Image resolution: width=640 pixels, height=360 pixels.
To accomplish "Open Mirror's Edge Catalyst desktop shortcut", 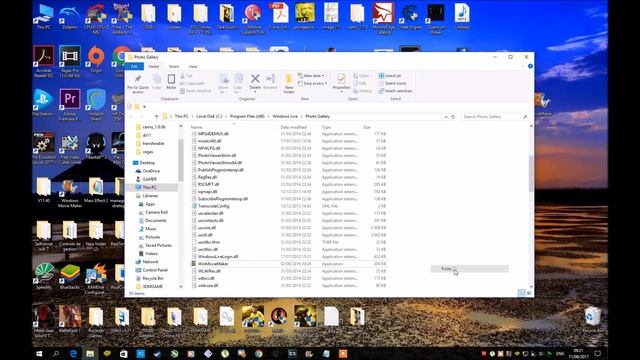I will pos(383,18).
